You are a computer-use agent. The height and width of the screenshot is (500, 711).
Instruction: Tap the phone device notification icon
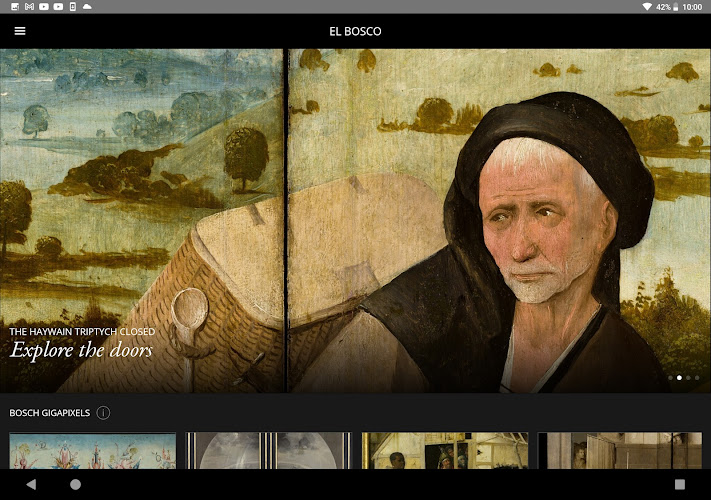73,7
